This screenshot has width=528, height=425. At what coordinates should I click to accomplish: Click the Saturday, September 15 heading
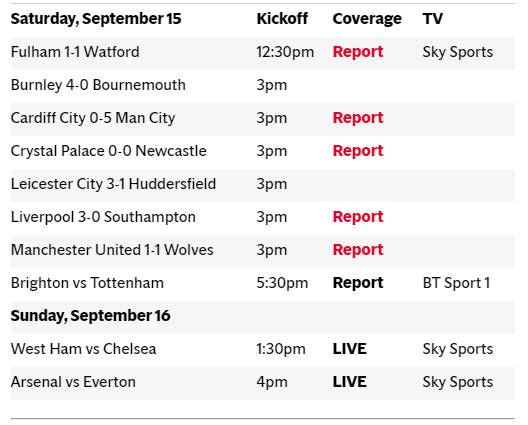point(96,19)
